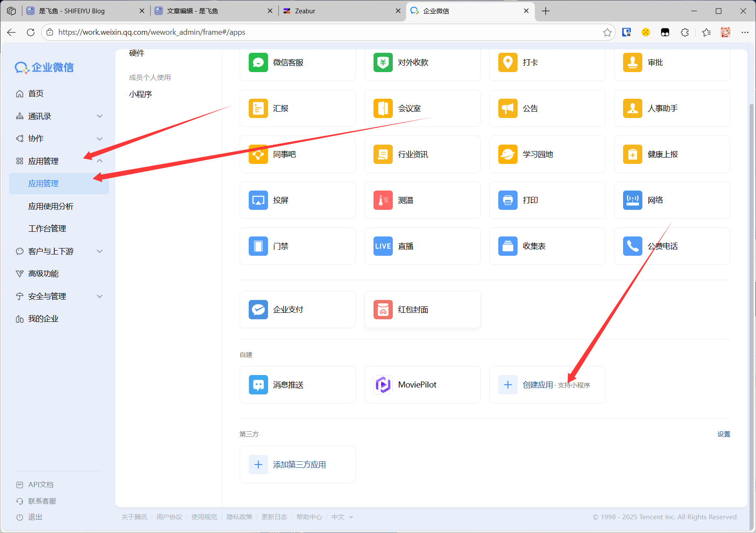Click the 企业支付 icon
Viewport: 756px width, 533px height.
(258, 310)
